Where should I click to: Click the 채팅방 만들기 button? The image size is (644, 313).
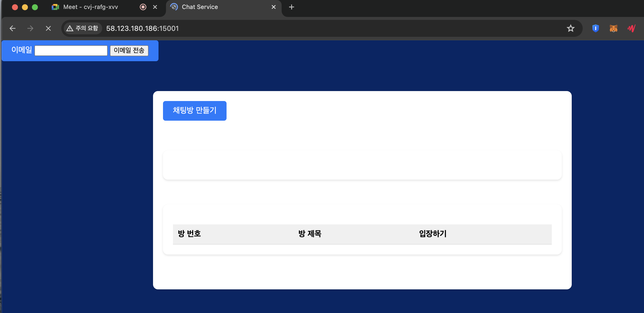point(194,110)
